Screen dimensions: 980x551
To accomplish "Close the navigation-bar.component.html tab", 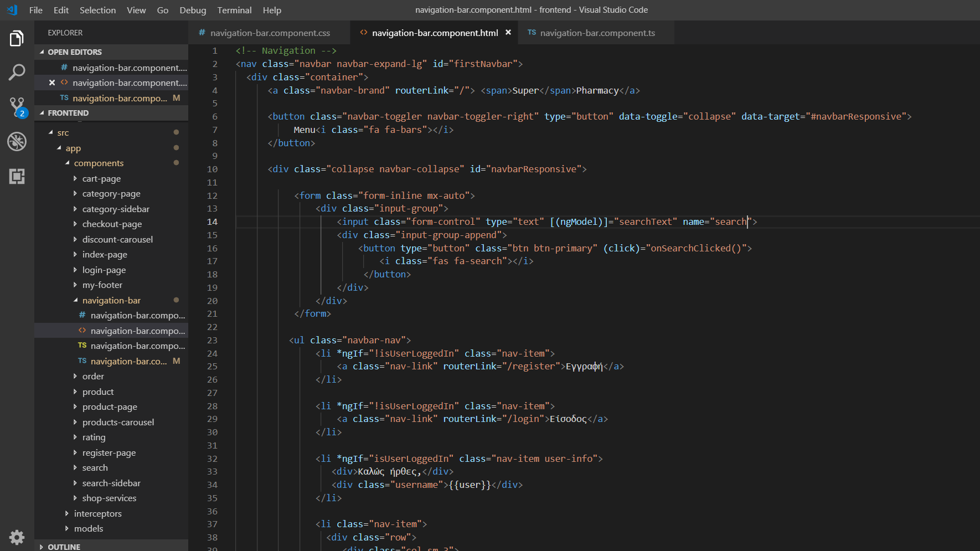I will click(x=508, y=33).
